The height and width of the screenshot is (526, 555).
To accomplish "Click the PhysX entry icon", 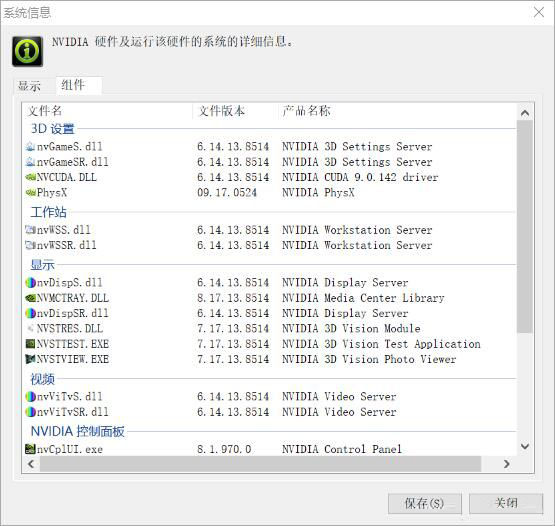I will (x=31, y=193).
